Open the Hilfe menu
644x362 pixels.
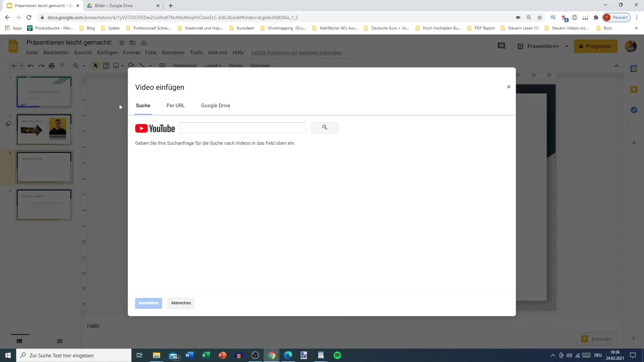click(238, 53)
